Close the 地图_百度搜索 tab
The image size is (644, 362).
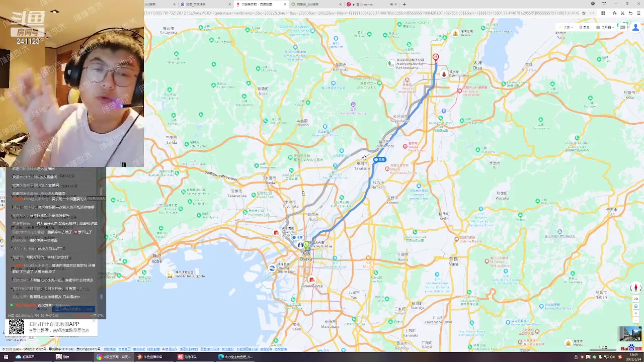(230, 4)
